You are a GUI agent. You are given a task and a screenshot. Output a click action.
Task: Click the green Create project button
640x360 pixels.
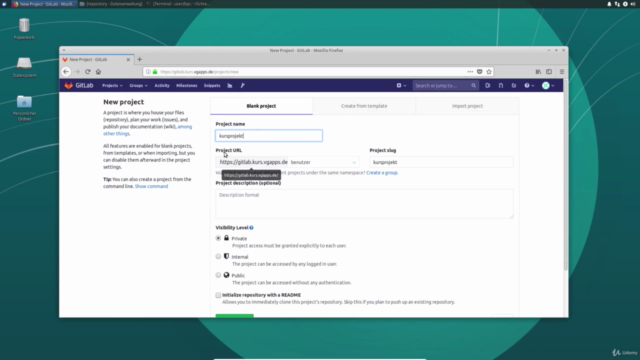tap(235, 316)
